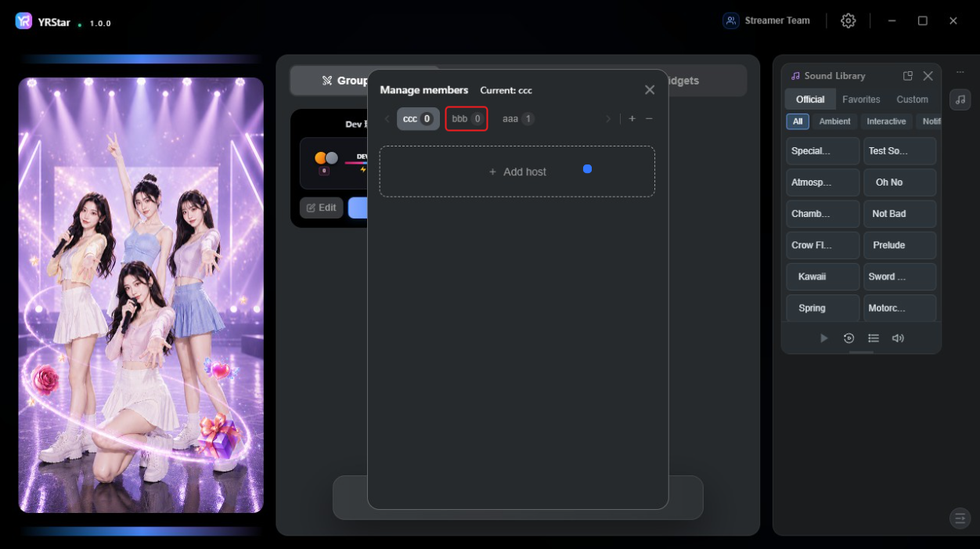Click the Streamer Team label
Viewport: 980px width, 549px height.
tap(777, 21)
